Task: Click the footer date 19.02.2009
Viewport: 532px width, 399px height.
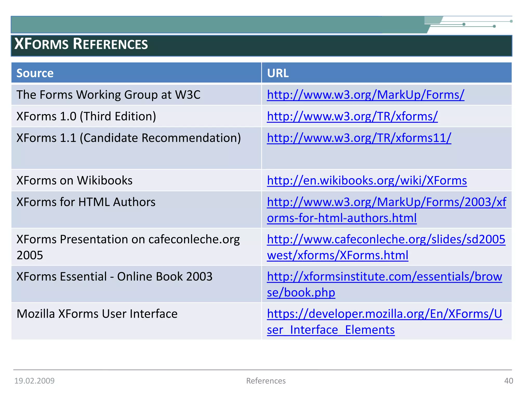Action: pyautogui.click(x=34, y=381)
